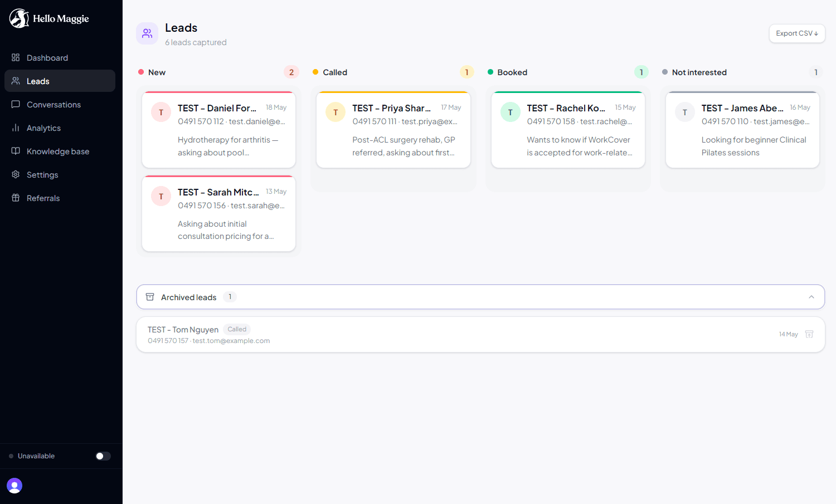Toggle the Unavailable availability switch
The width and height of the screenshot is (836, 504).
click(103, 456)
